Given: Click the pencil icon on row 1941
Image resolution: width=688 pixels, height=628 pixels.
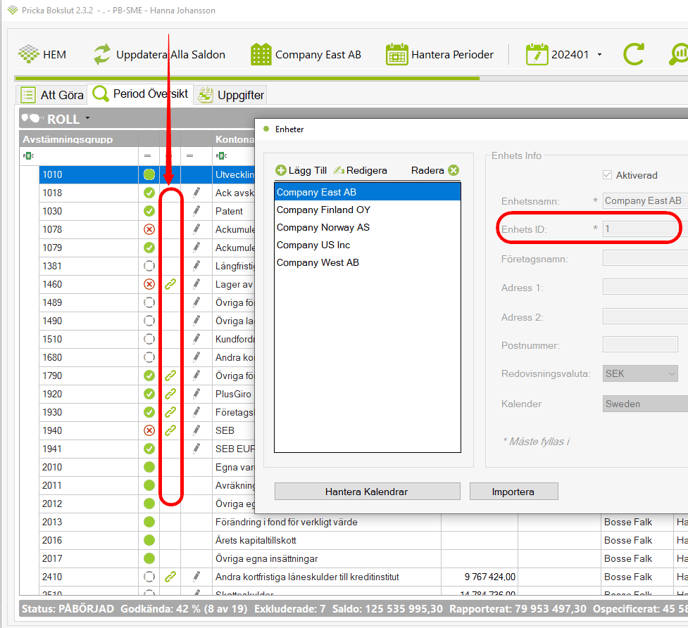Looking at the screenshot, I should [x=196, y=449].
